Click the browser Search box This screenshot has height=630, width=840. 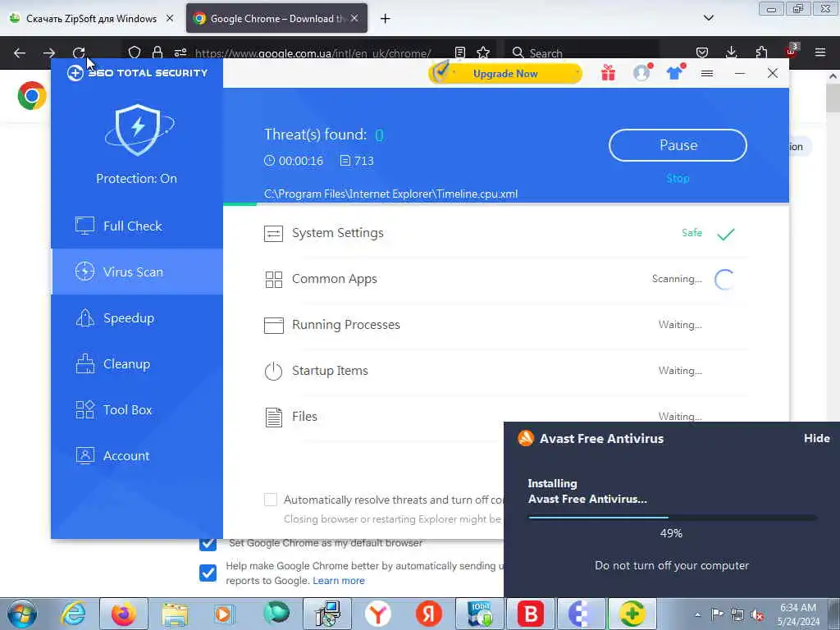click(582, 52)
